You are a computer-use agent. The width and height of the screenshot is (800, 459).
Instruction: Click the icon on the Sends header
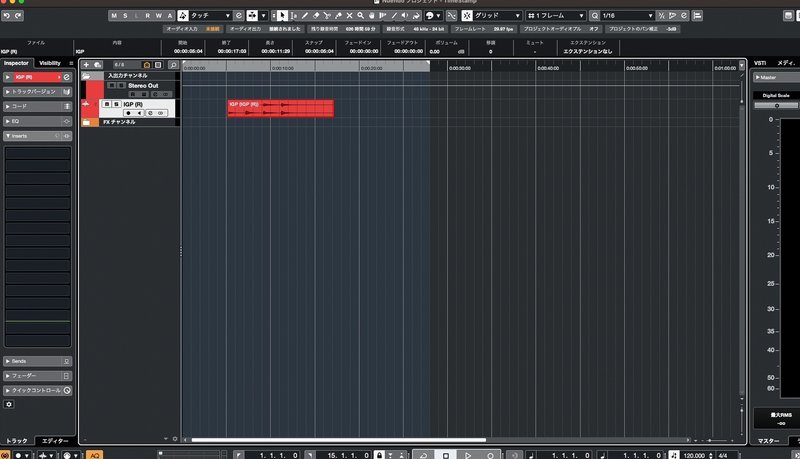click(66, 361)
